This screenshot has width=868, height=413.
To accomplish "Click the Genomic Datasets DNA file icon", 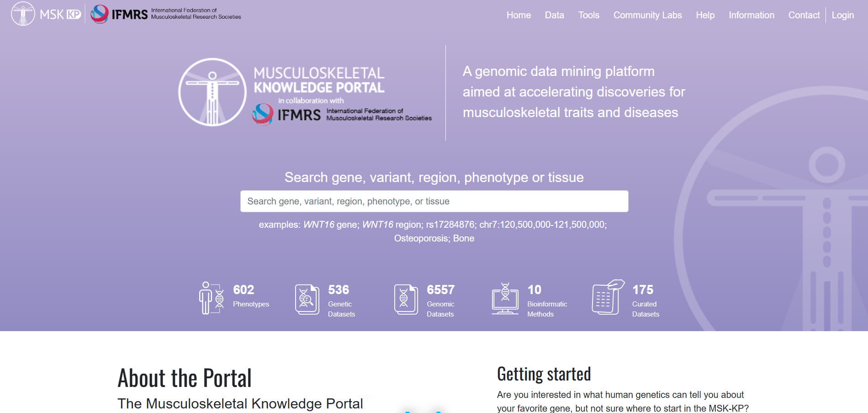I will pos(406,300).
